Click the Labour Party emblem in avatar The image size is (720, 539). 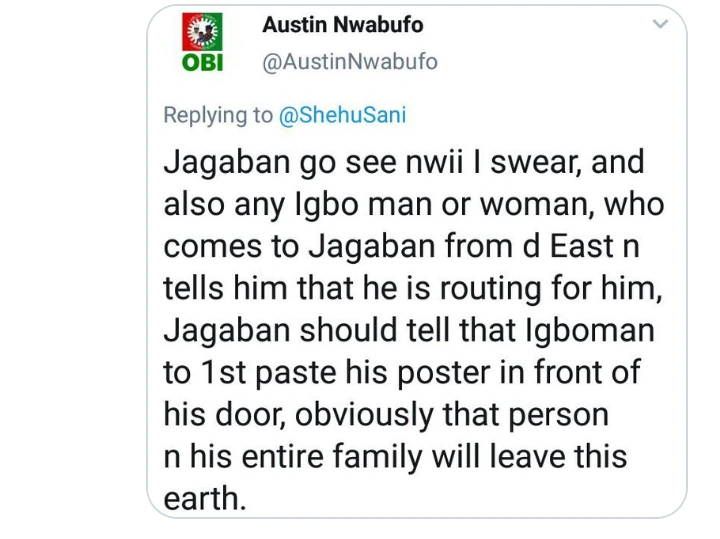204,34
